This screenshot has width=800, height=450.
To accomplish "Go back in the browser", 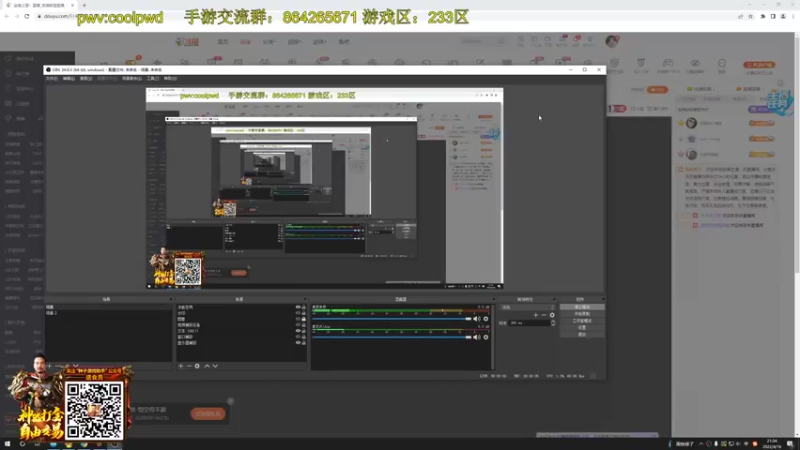I will click(x=7, y=16).
